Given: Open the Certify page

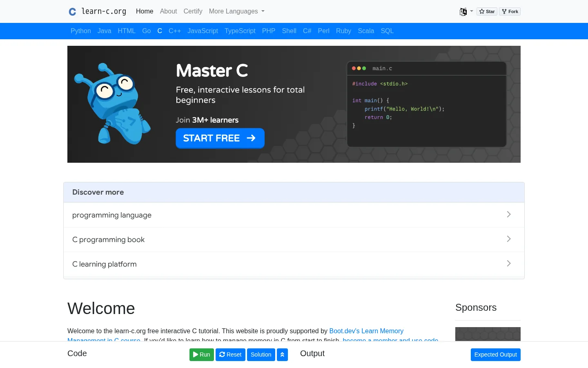Looking at the screenshot, I should click(x=193, y=11).
